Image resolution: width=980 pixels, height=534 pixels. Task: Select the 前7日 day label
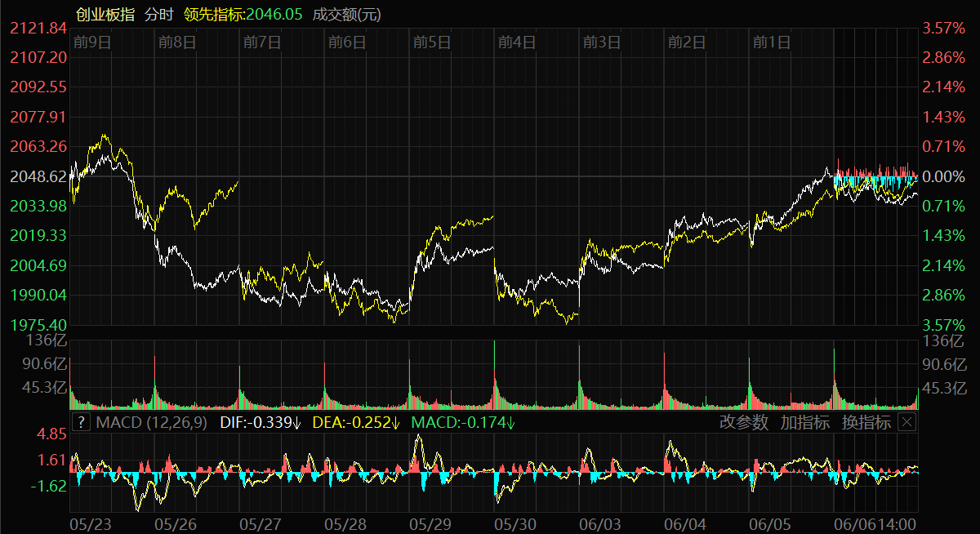coord(262,42)
